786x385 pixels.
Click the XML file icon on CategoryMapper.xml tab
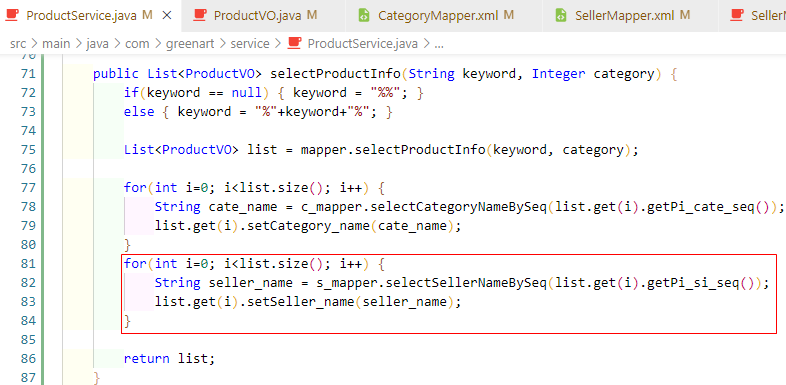click(364, 16)
